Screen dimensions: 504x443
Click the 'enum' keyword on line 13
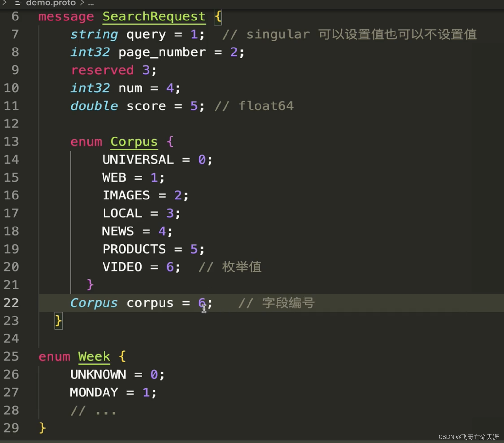pos(86,142)
